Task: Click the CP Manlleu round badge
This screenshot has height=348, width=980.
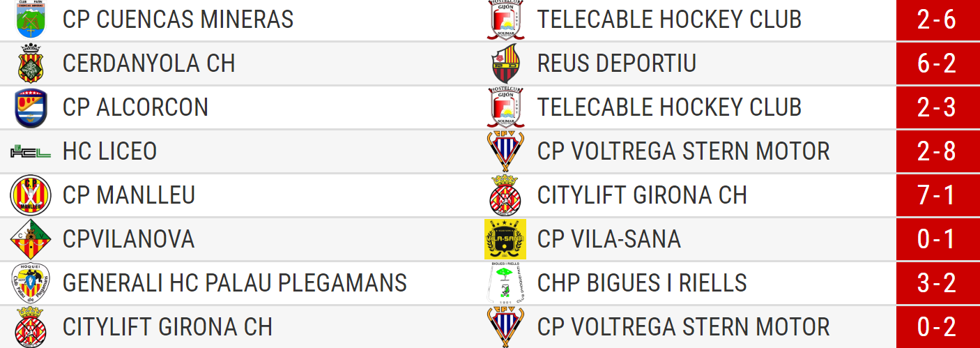Action: (x=31, y=195)
